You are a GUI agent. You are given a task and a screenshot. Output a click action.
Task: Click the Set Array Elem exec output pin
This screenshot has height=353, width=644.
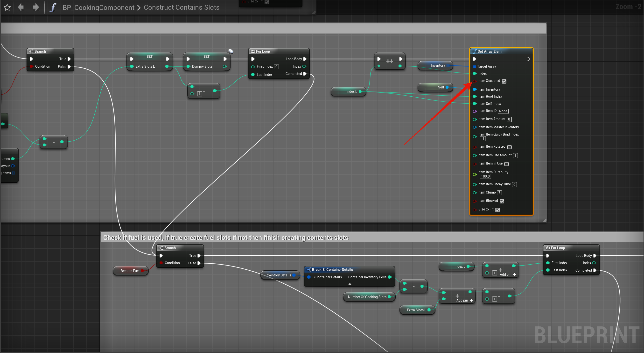pos(528,59)
